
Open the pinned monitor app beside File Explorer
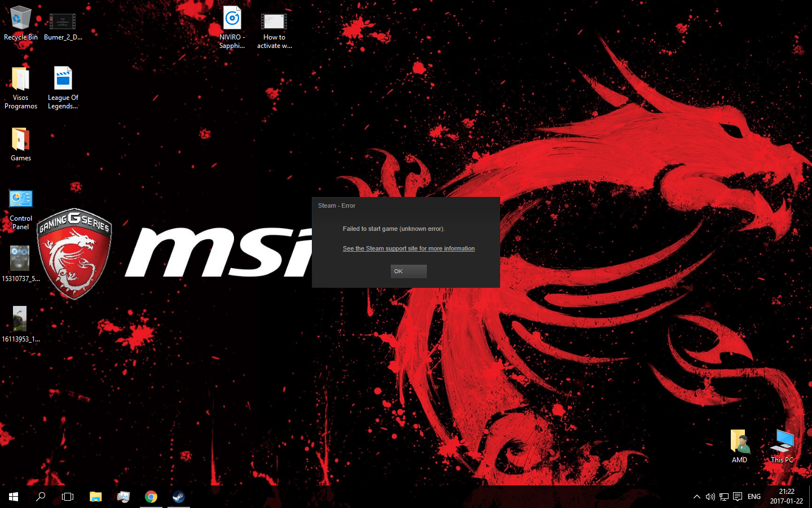(123, 497)
